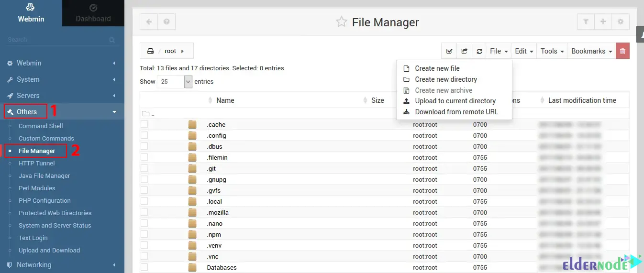Check the .gvfs row checkbox
Screen dimensions: 644x273
(144, 190)
